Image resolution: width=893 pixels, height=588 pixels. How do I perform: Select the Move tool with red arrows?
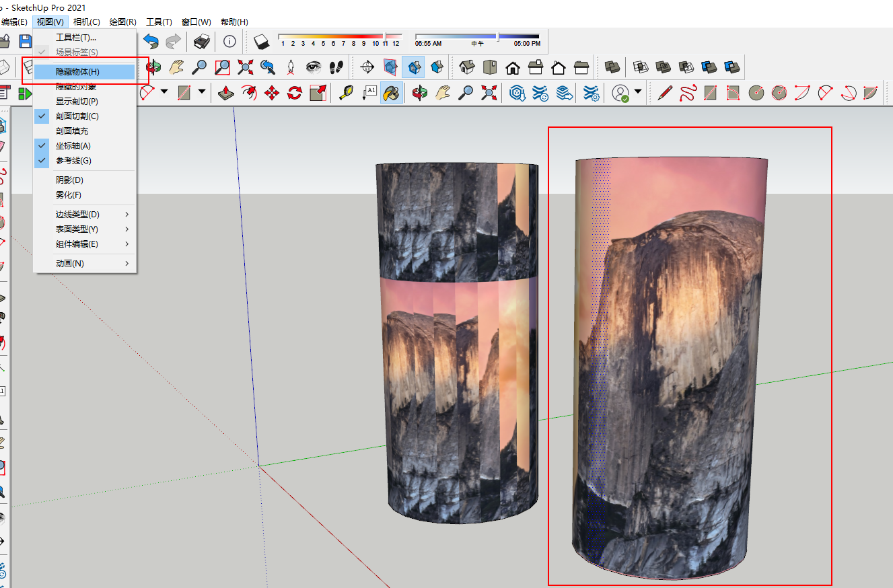pyautogui.click(x=272, y=92)
